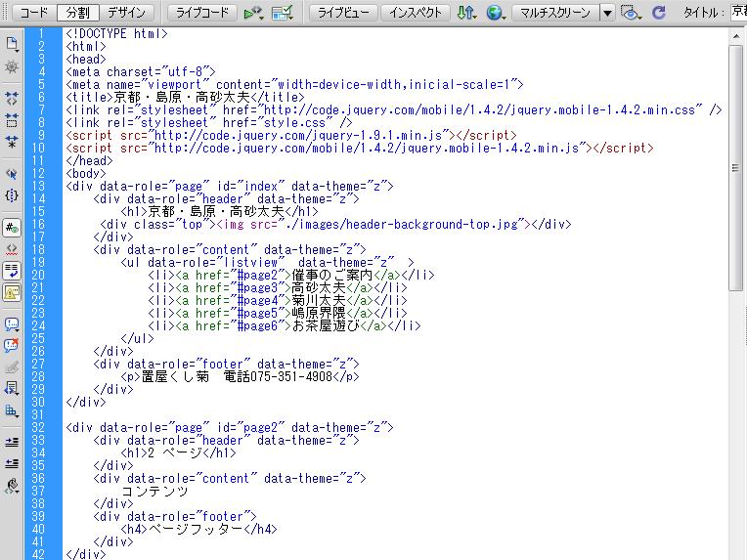Click the <title>京都・島原・高砂太夫</title> line
The height and width of the screenshot is (560, 747).
coord(186,97)
